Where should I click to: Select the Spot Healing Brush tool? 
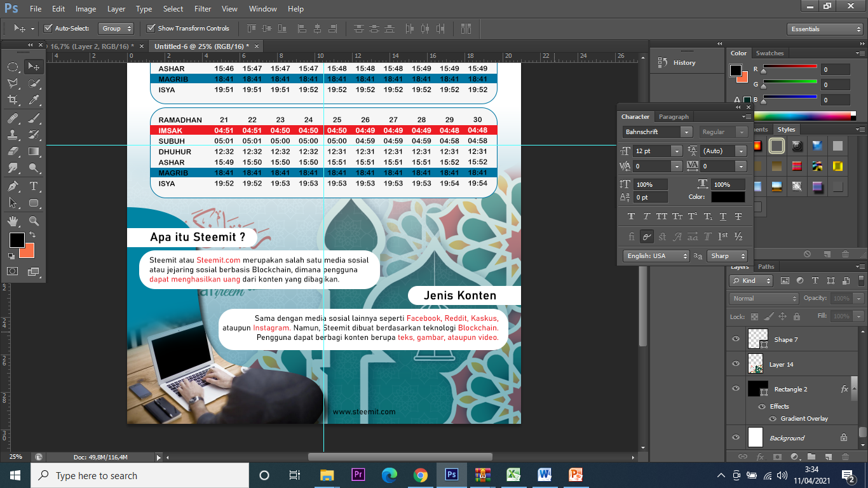13,118
